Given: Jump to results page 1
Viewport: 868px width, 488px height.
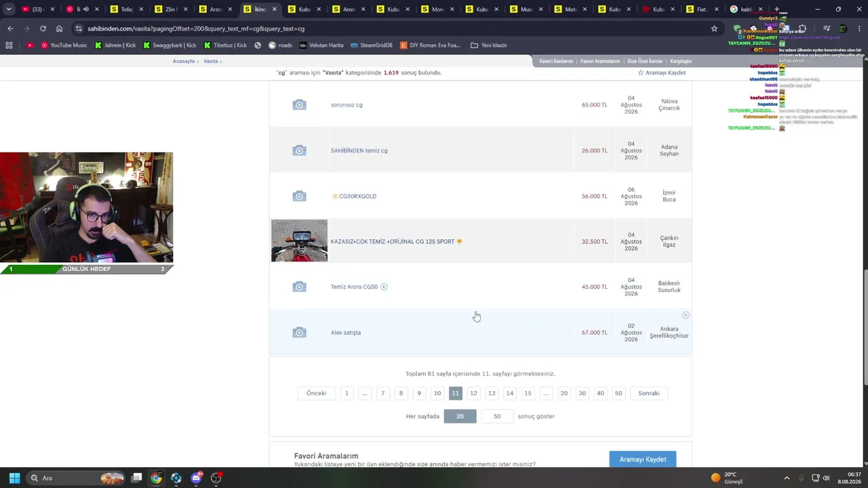Looking at the screenshot, I should [347, 393].
